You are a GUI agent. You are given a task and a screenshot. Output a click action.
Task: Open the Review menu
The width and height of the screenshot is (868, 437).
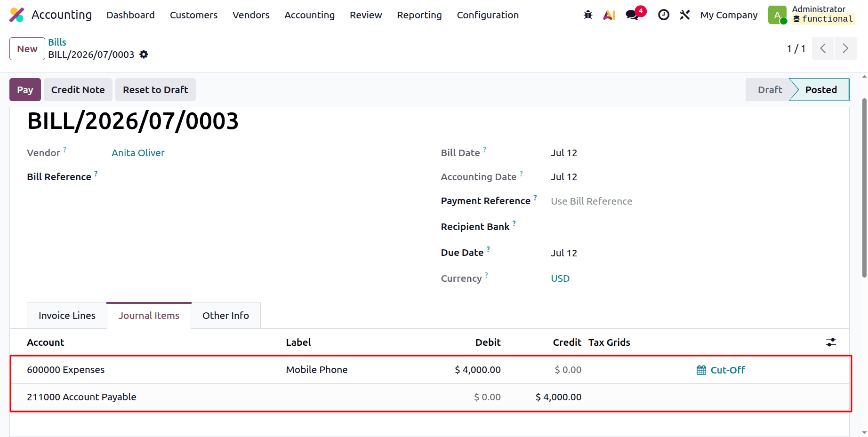(366, 15)
